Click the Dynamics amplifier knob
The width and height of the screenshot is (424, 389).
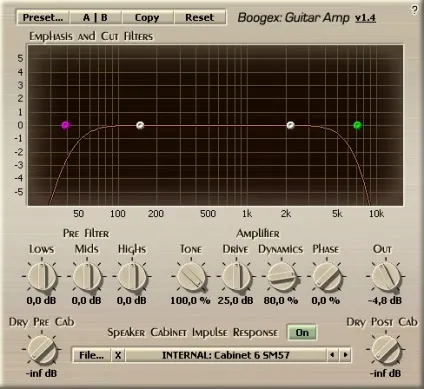pos(281,276)
